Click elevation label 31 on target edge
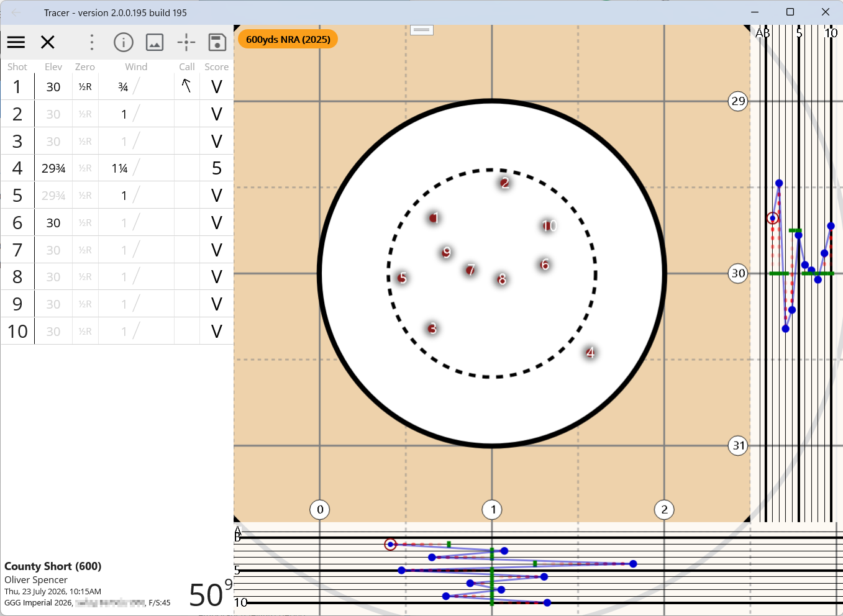 click(738, 445)
